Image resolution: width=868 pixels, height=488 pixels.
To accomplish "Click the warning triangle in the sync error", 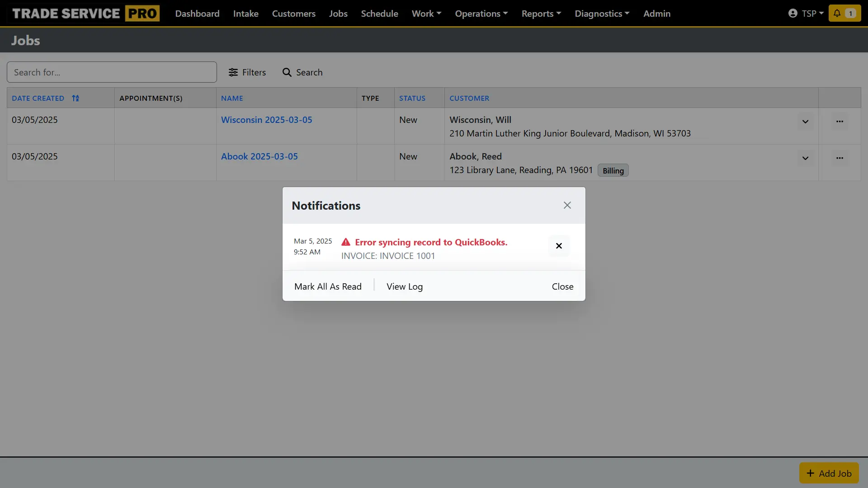I will (x=346, y=242).
